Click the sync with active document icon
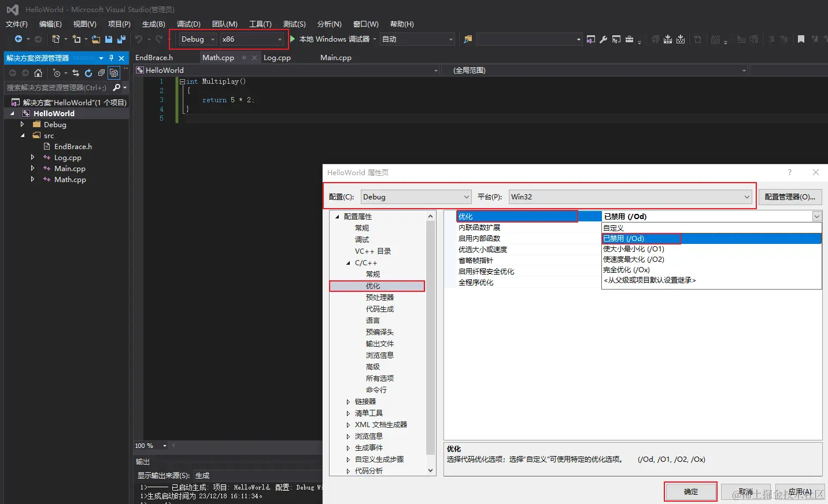This screenshot has height=504, width=828. pos(75,73)
